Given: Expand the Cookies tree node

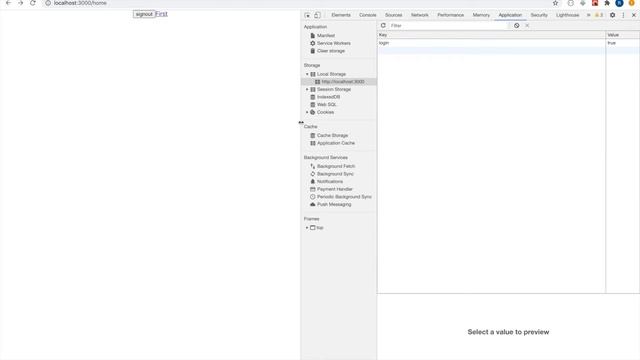Looking at the screenshot, I should tap(307, 112).
